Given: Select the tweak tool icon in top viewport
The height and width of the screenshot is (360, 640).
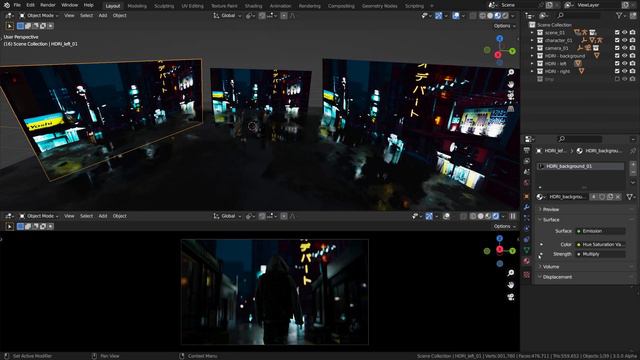Looking at the screenshot, I should 9,26.
